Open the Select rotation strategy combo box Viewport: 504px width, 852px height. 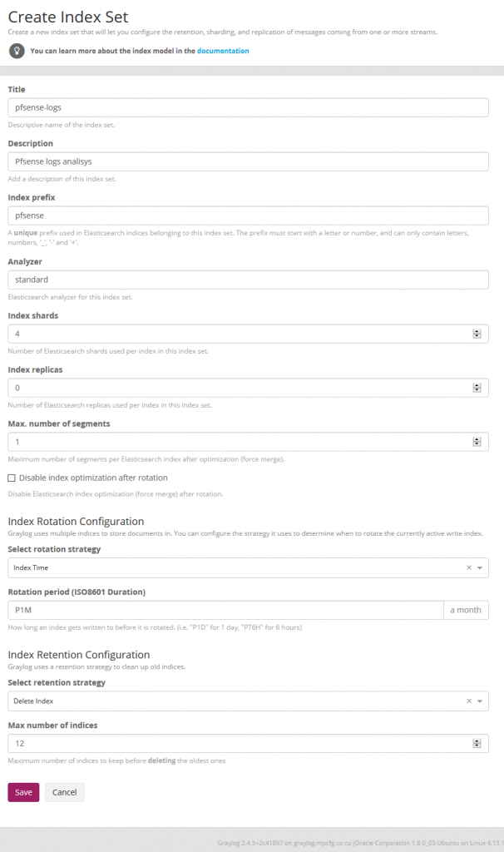coord(233,567)
